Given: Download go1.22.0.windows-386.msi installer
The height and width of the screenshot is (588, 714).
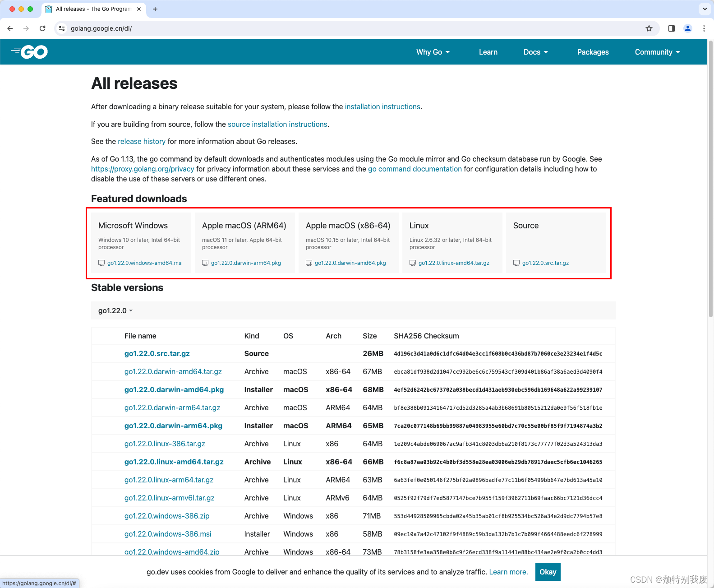Looking at the screenshot, I should coord(168,534).
